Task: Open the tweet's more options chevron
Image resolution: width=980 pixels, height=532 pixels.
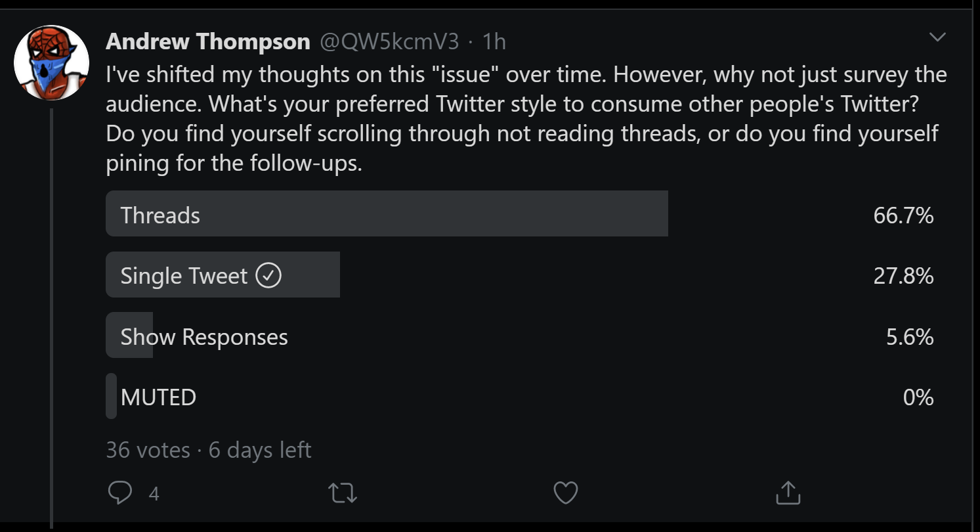Action: coord(938,37)
